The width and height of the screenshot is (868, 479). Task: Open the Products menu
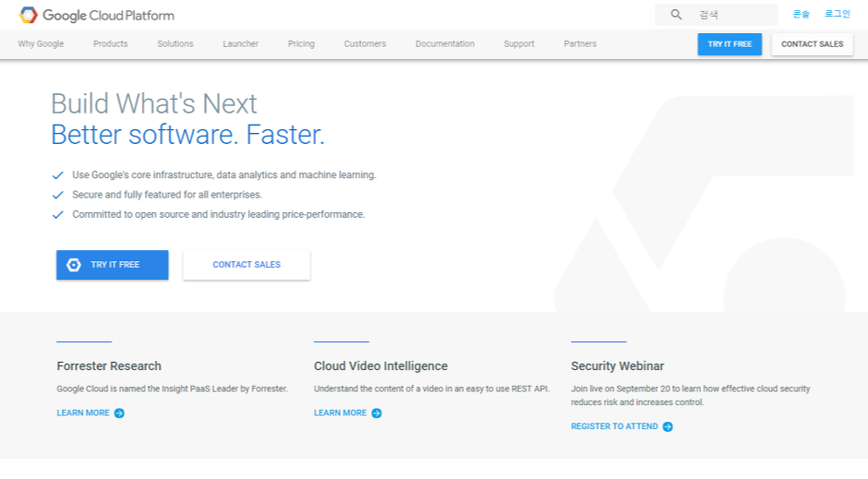click(x=110, y=43)
